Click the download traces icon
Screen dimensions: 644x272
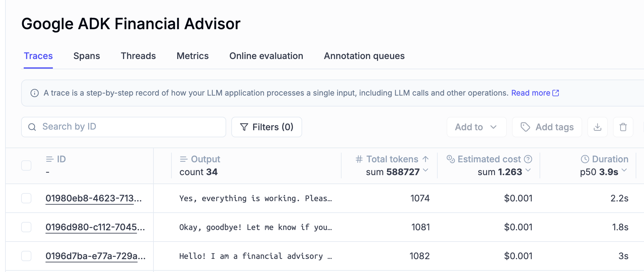[597, 127]
